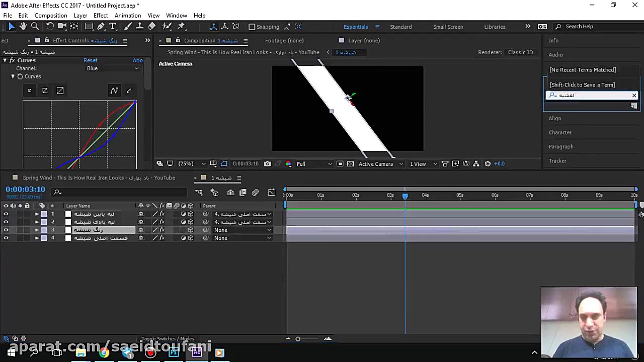Select the Zoom tool in toolbar

pos(35,27)
